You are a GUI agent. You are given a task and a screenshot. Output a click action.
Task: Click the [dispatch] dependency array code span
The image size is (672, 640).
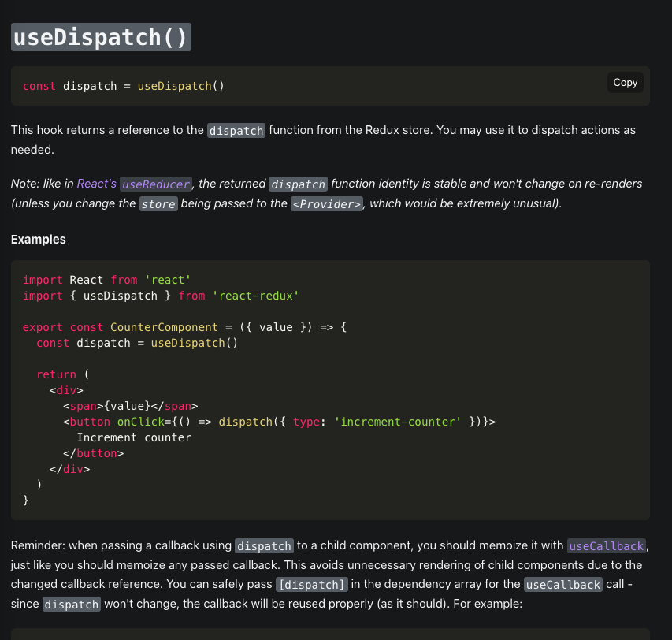click(x=311, y=585)
